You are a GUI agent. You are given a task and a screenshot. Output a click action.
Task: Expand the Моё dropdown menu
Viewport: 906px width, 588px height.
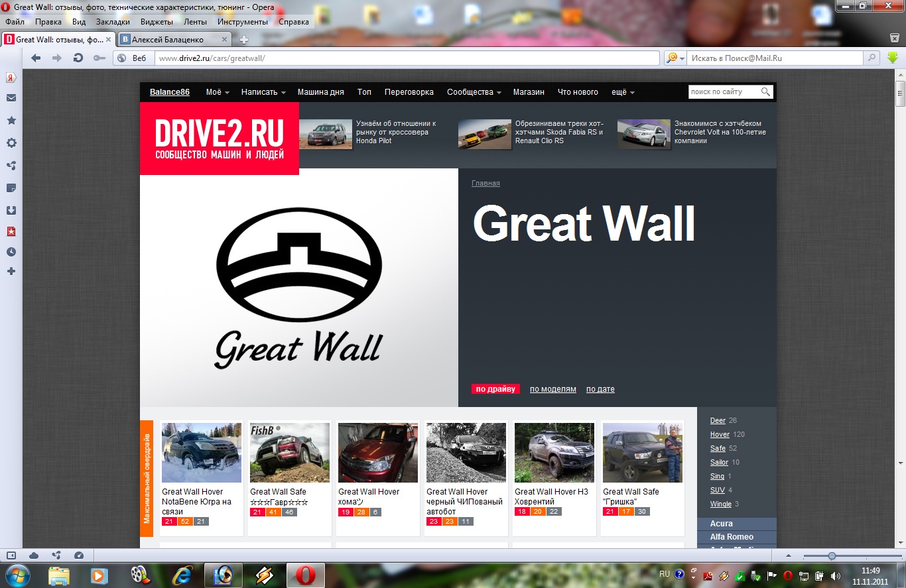pyautogui.click(x=218, y=92)
